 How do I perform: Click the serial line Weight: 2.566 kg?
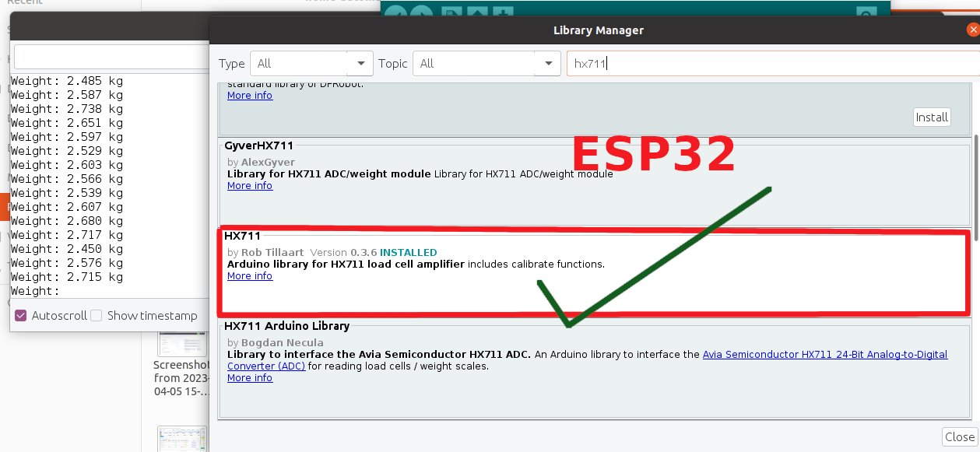click(67, 178)
